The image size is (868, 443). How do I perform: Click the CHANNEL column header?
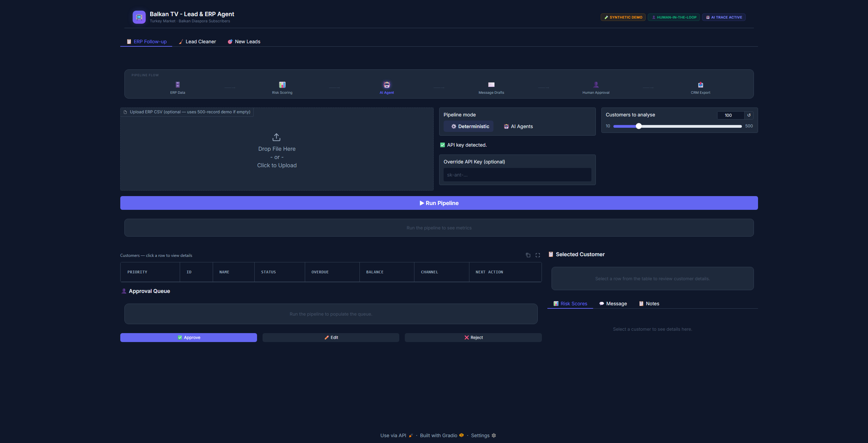[442, 272]
